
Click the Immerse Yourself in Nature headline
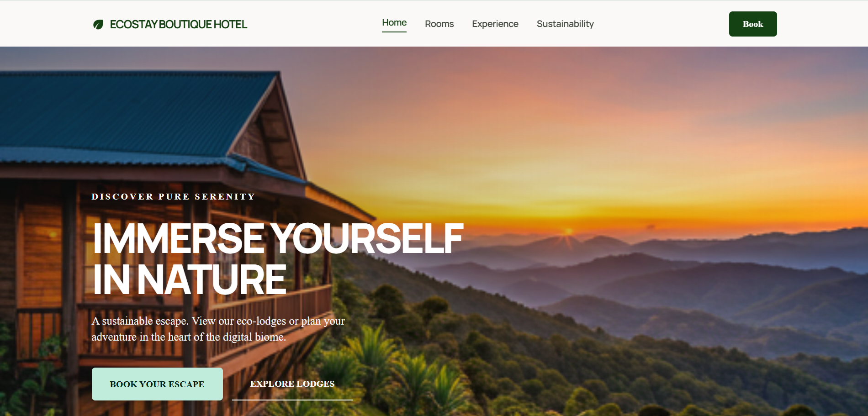pyautogui.click(x=278, y=258)
